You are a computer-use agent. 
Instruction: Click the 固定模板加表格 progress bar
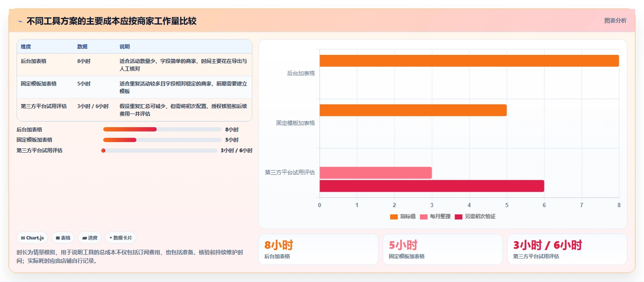pyautogui.click(x=162, y=140)
